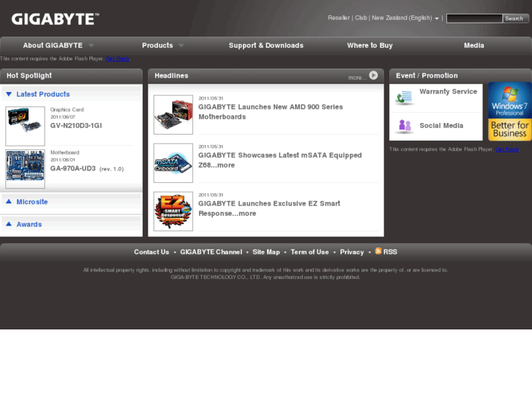The image size is (532, 399).
Task: Click Contact Us in the footer
Action: pos(151,252)
